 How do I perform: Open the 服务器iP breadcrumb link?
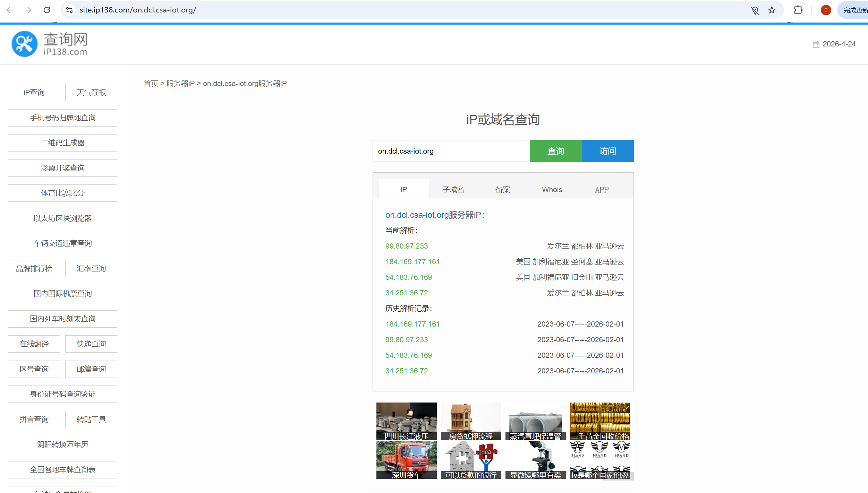[180, 84]
